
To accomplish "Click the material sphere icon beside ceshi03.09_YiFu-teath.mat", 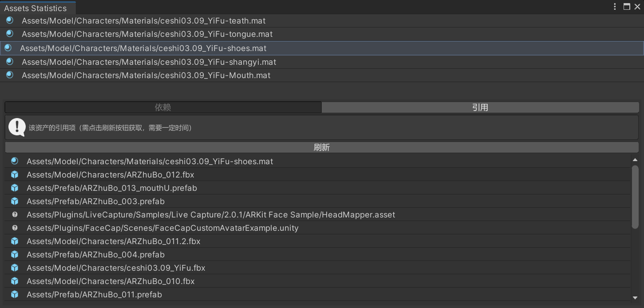I will click(9, 20).
